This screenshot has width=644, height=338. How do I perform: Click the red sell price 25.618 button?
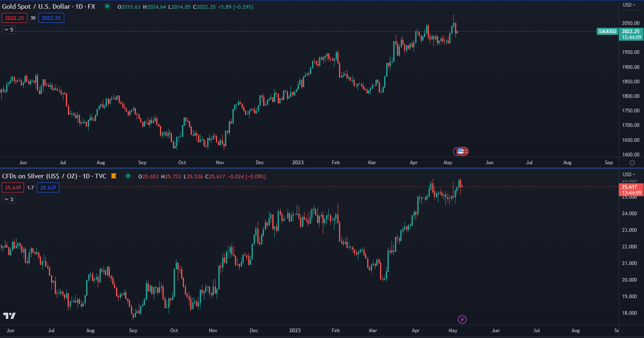(13, 188)
